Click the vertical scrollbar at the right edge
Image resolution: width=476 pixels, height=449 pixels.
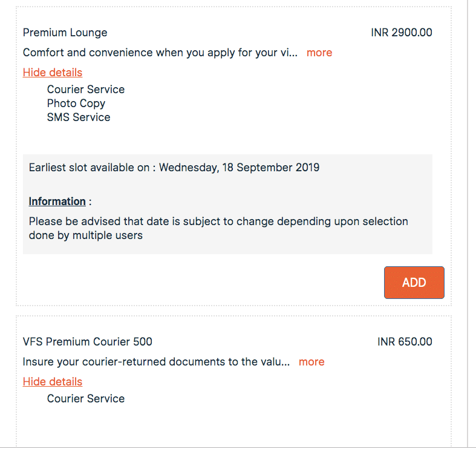pyautogui.click(x=468, y=224)
